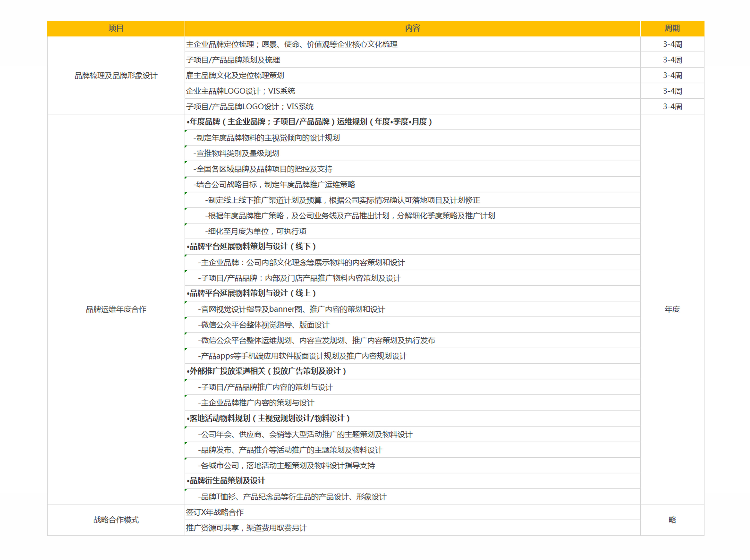
Task: Select 微信公众平台整体运维规划 row
Action: [x=413, y=340]
